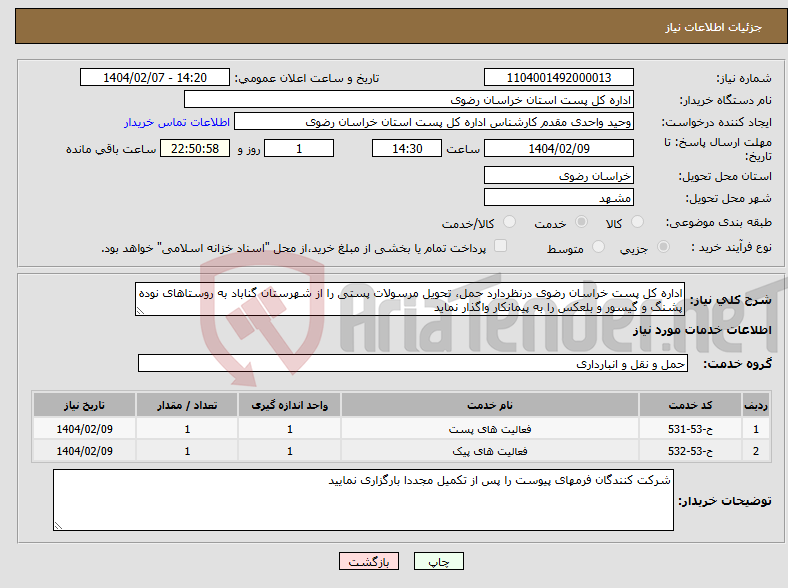Select the کالا/خدمت radio button

510,222
